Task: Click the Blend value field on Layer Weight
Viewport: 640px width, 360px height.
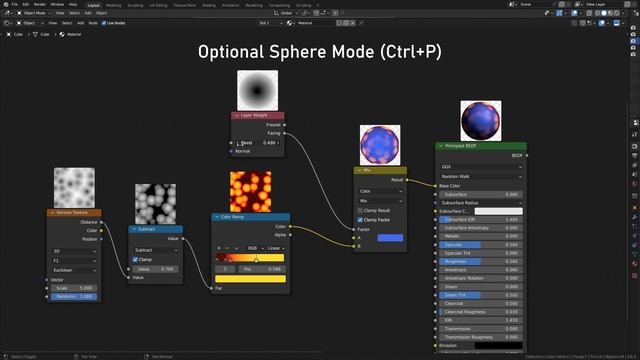Action: click(258, 143)
